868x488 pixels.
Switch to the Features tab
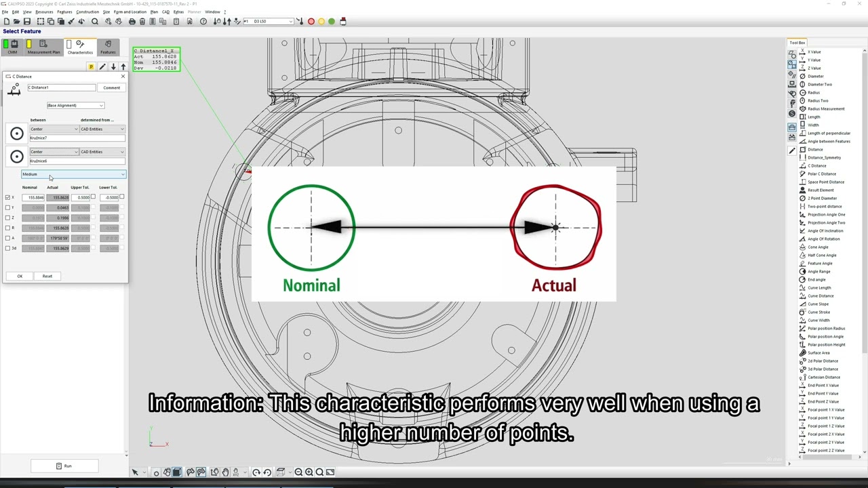tap(108, 47)
